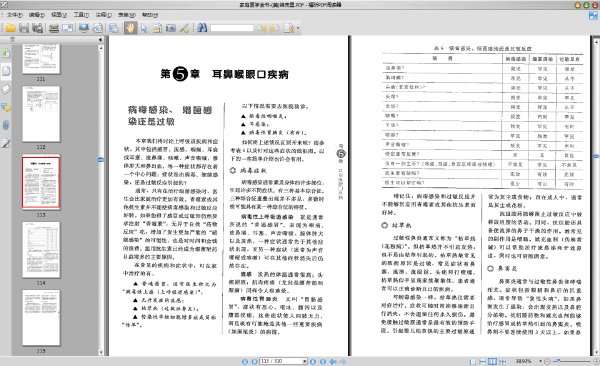The width and height of the screenshot is (600, 366).
Task: Open the 工具 (Tools) menu
Action: [x=81, y=15]
